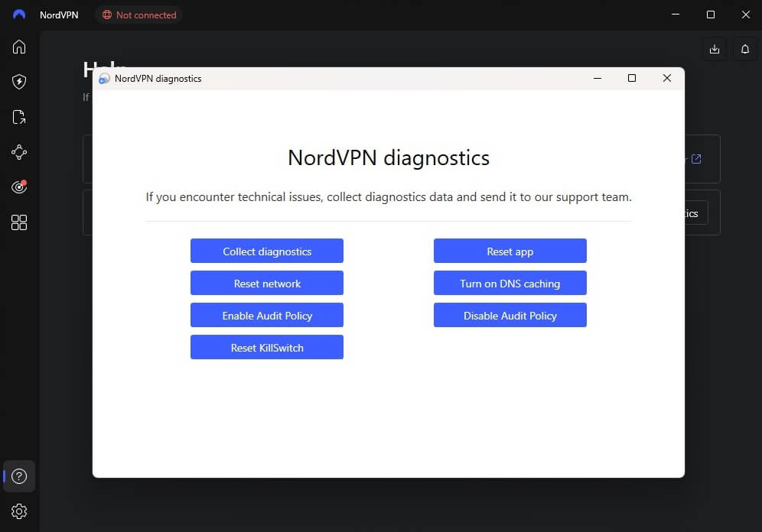Close the NordVPN diagnostics dialog
Image resolution: width=762 pixels, height=532 pixels.
click(x=667, y=78)
